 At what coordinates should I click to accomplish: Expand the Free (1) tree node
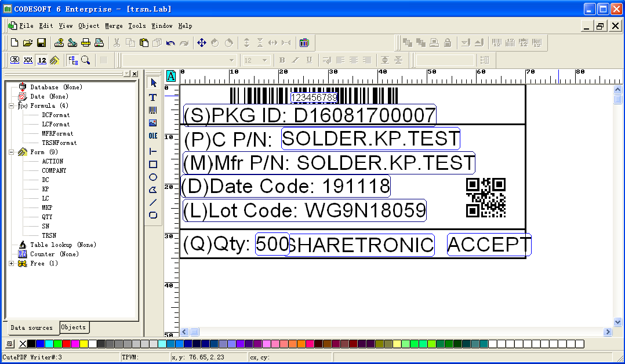[x=12, y=263]
